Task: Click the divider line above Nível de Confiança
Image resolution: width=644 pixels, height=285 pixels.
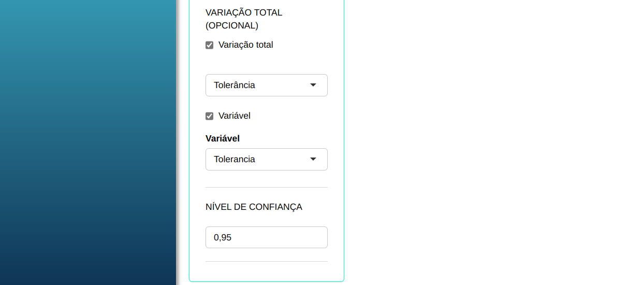Action: (267, 187)
